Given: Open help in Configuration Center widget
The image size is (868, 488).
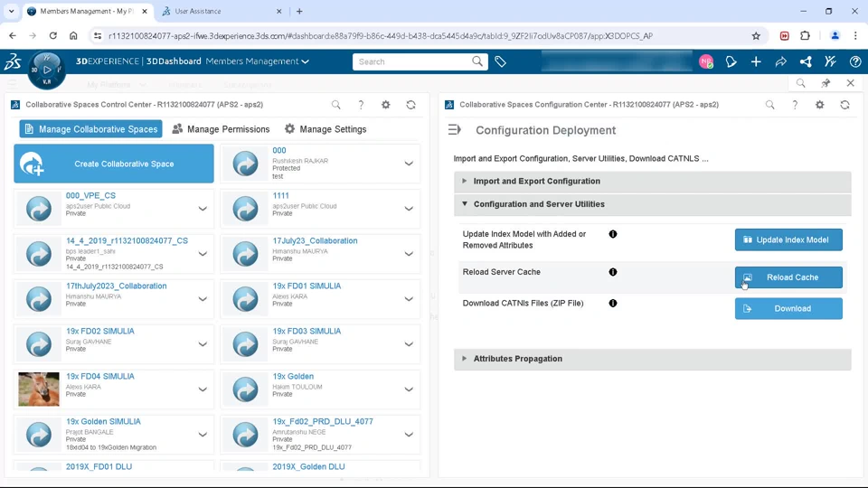Looking at the screenshot, I should point(795,105).
